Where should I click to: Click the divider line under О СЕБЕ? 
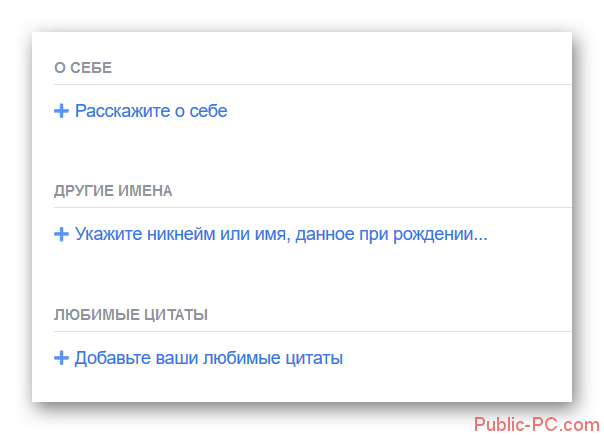click(313, 84)
